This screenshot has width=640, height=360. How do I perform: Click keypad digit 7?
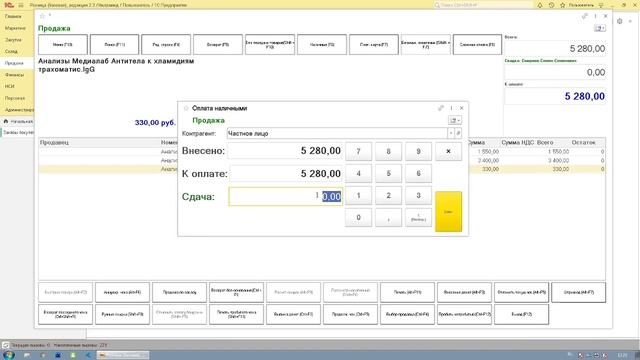(x=358, y=151)
